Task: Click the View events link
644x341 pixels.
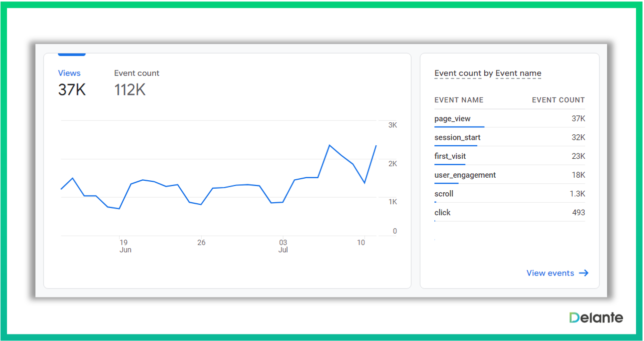Action: point(550,273)
